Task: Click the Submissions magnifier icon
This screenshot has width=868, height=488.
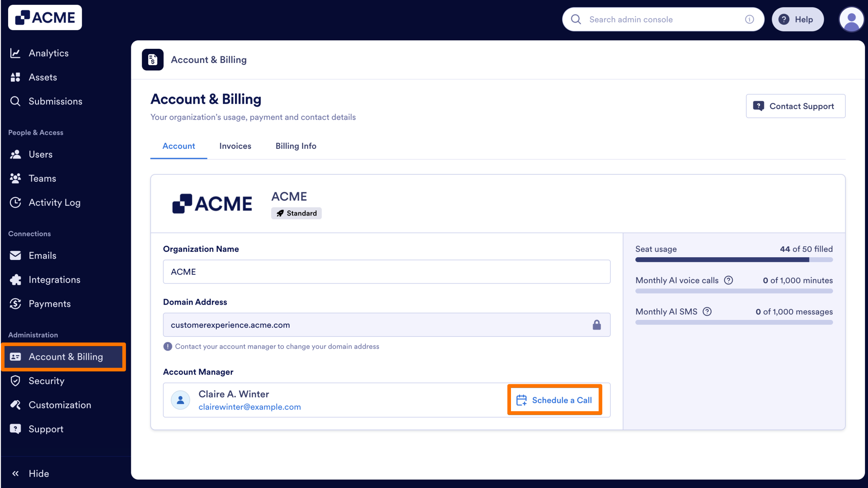Action: [15, 101]
